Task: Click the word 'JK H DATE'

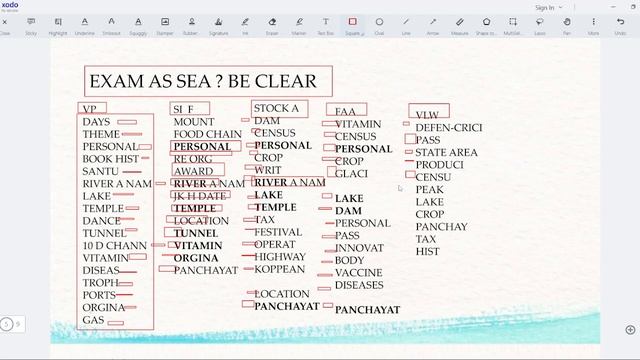Action: (200, 196)
